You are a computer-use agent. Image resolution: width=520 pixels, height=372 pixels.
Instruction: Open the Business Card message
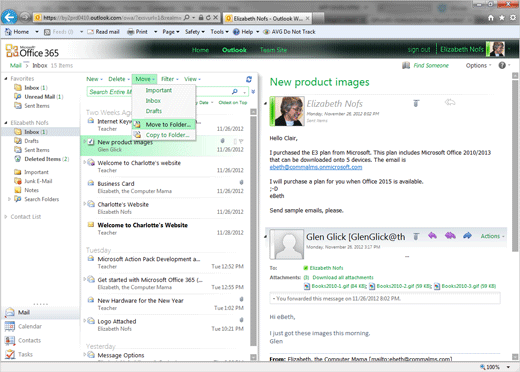(165, 187)
